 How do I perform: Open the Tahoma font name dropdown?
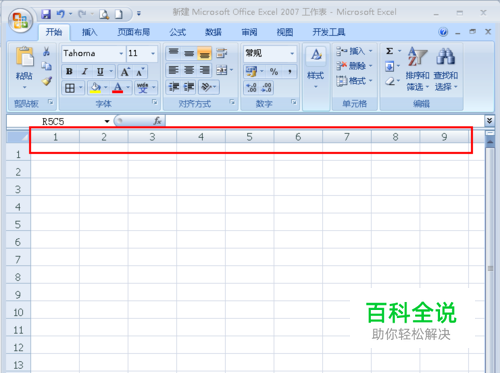pos(121,53)
